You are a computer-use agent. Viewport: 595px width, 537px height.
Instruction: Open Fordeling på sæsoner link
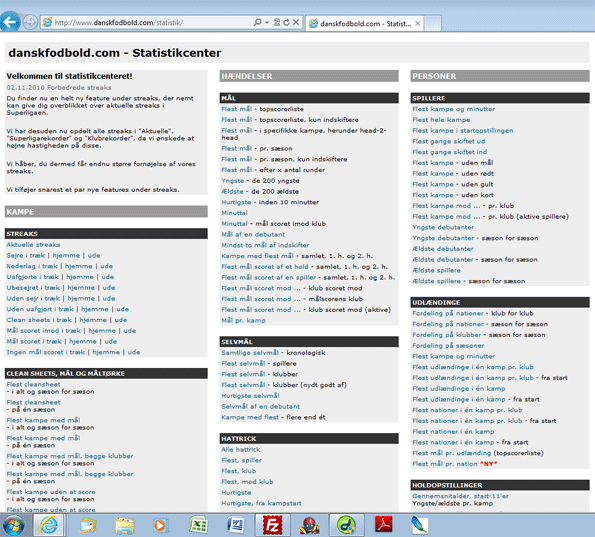point(448,346)
